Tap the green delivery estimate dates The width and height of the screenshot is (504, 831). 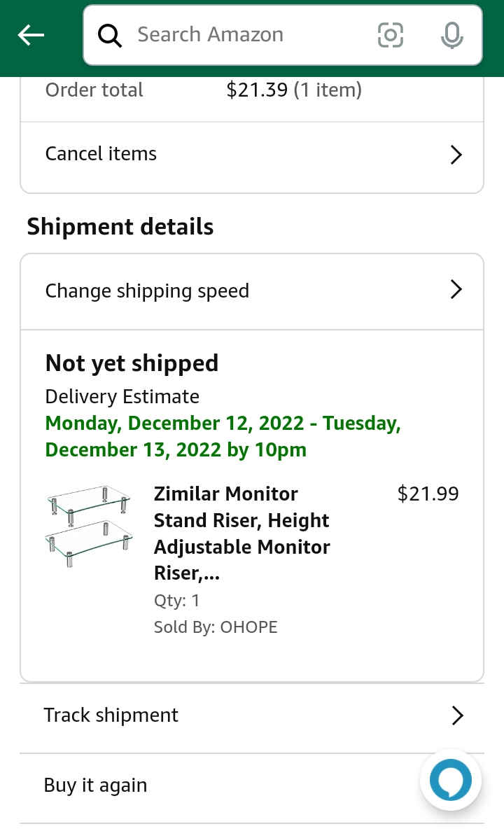223,436
